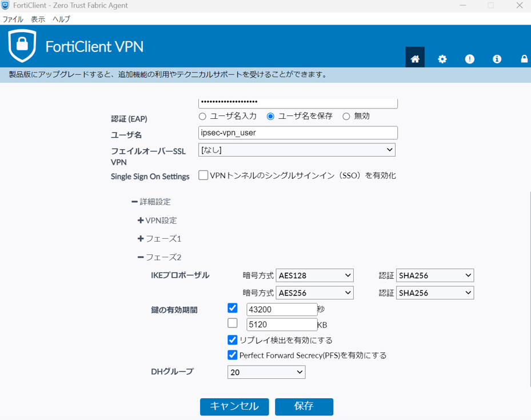The width and height of the screenshot is (531, 420).
Task: Click the 鍵の有効期間 label
Action: pos(174,310)
